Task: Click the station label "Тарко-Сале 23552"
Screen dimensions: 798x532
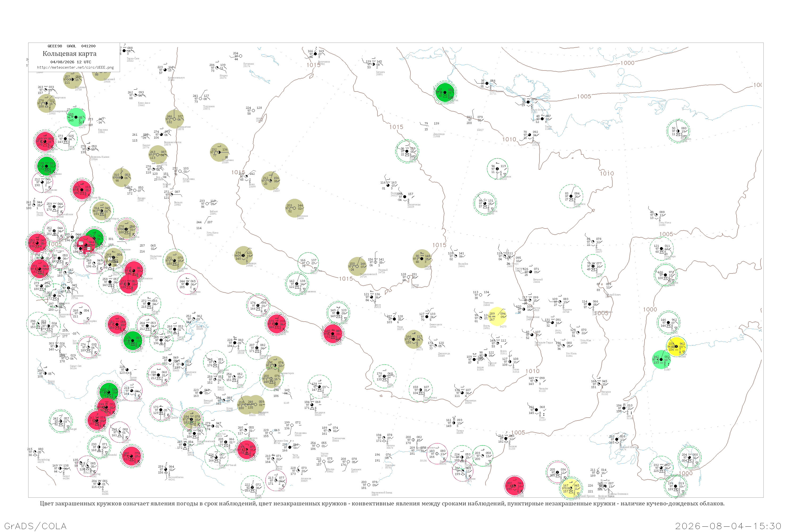Action: [133, 60]
